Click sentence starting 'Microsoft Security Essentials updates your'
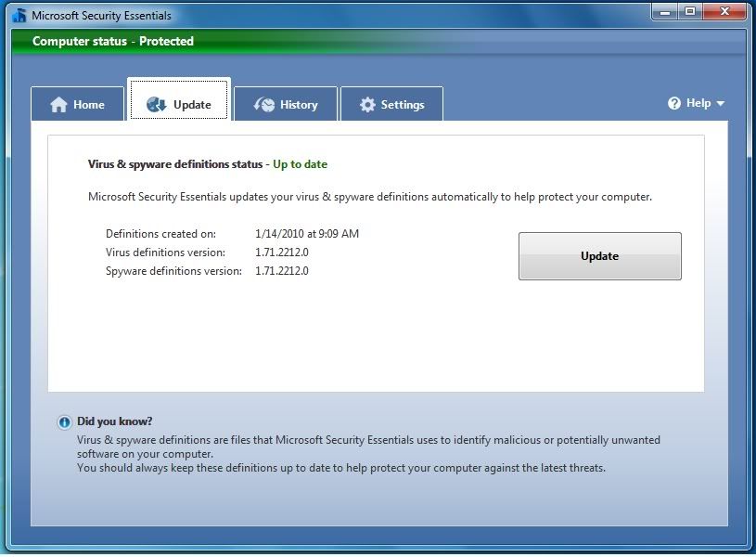The image size is (756, 557). pyautogui.click(x=370, y=197)
